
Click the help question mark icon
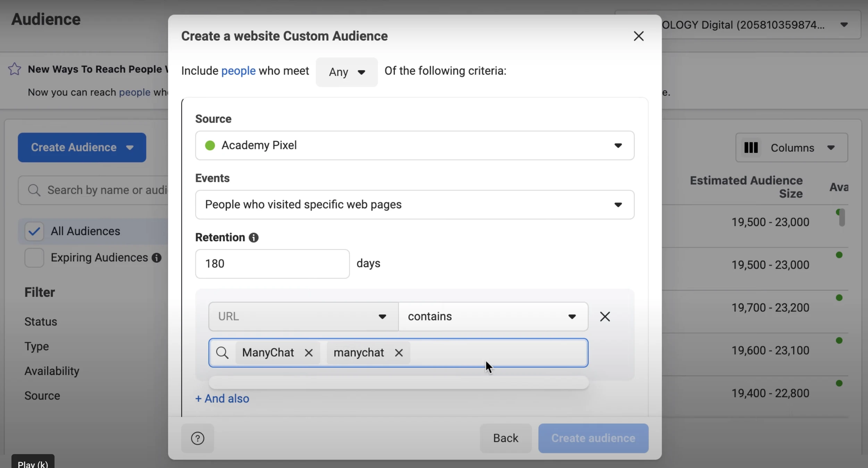pos(198,438)
